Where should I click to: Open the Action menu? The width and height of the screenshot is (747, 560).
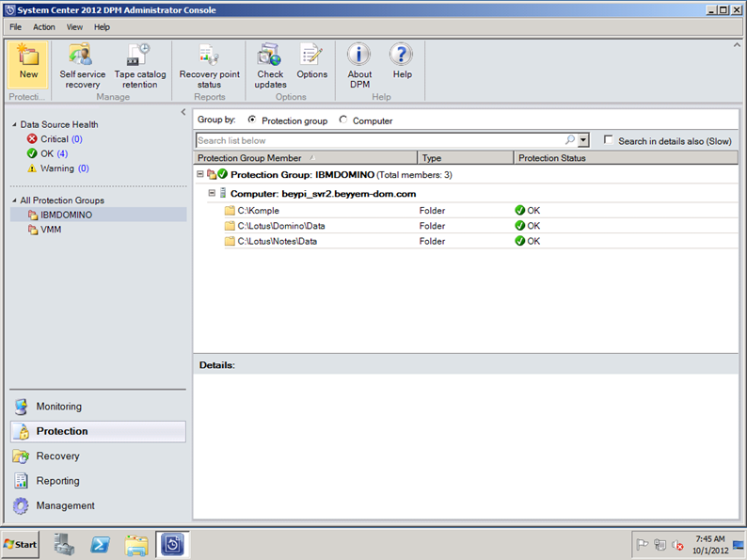pyautogui.click(x=44, y=26)
